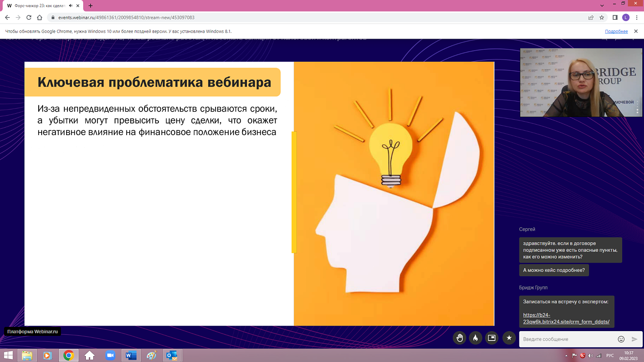
Task: Switch to Word in taskbar
Action: 131,355
